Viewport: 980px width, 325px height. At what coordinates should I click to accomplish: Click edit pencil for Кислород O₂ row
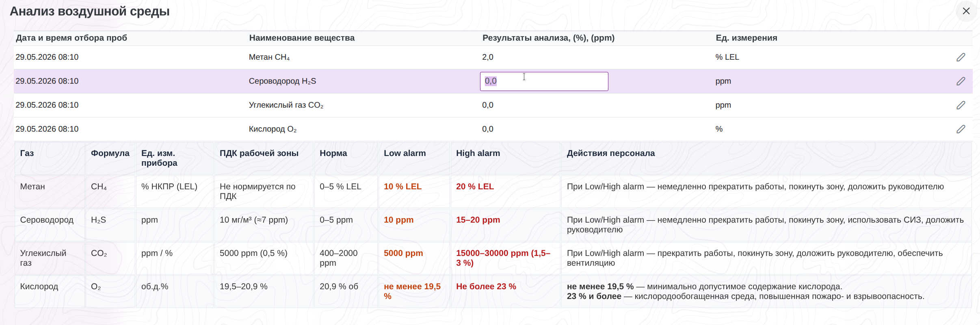[x=961, y=129]
